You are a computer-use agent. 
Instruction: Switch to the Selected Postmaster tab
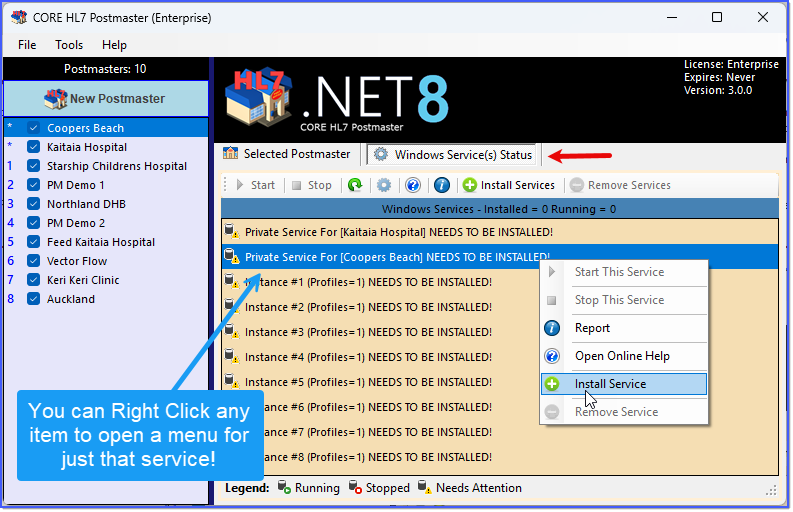coord(287,154)
